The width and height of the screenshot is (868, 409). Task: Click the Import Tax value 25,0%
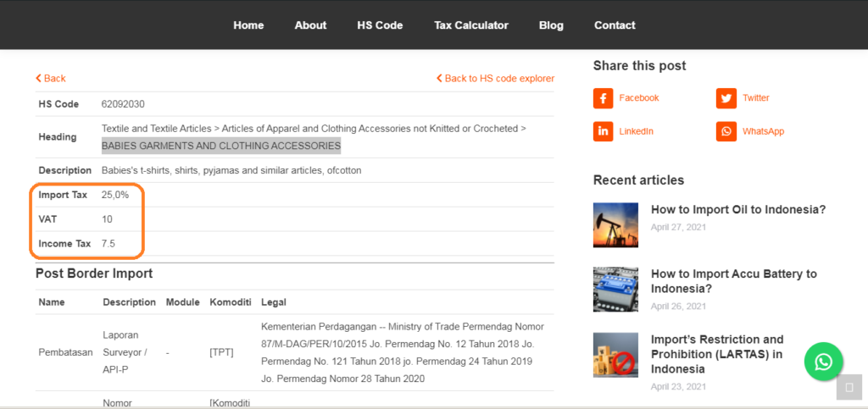point(115,195)
